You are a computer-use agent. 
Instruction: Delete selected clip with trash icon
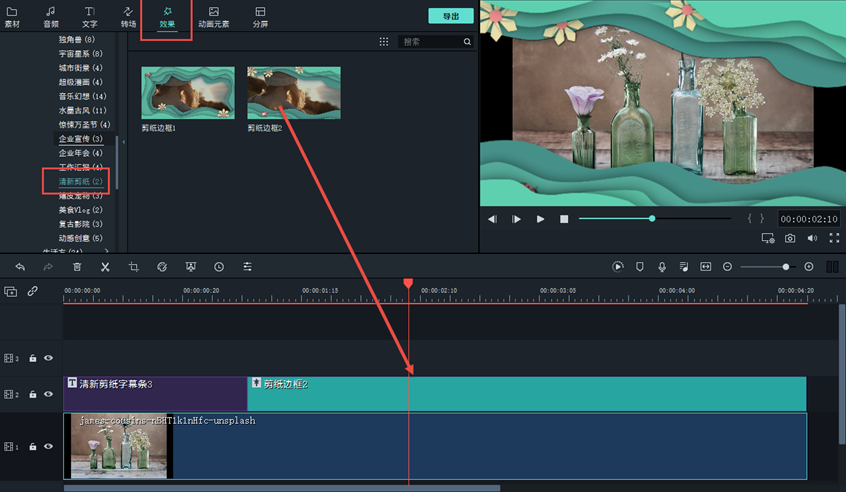pos(77,267)
